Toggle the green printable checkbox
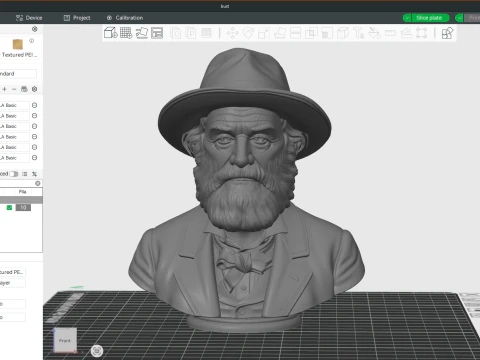 point(9,208)
